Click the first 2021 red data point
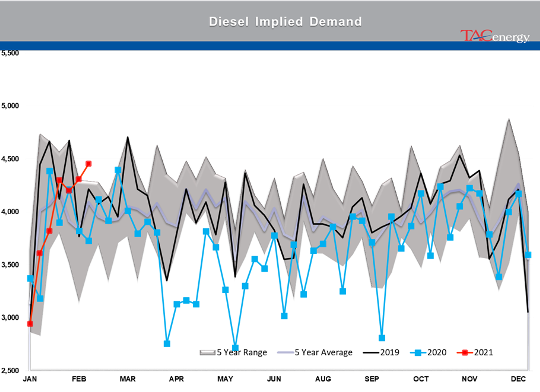Screen dimensions: 540x392 pos(30,324)
